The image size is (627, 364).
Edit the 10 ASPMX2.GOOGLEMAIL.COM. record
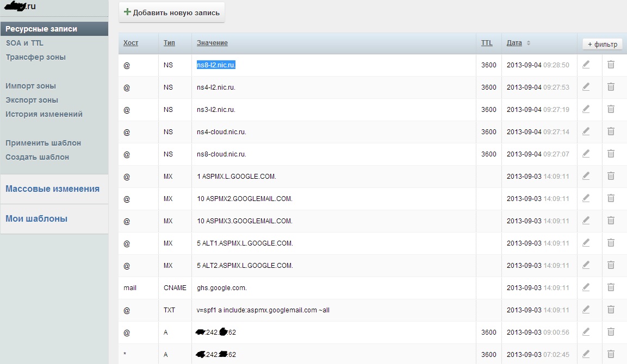(x=586, y=198)
